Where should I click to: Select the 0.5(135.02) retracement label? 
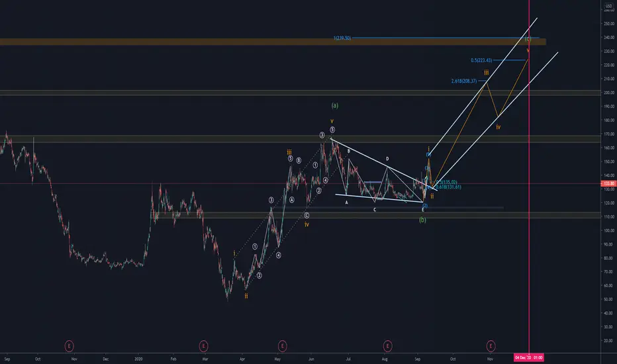[447, 182]
